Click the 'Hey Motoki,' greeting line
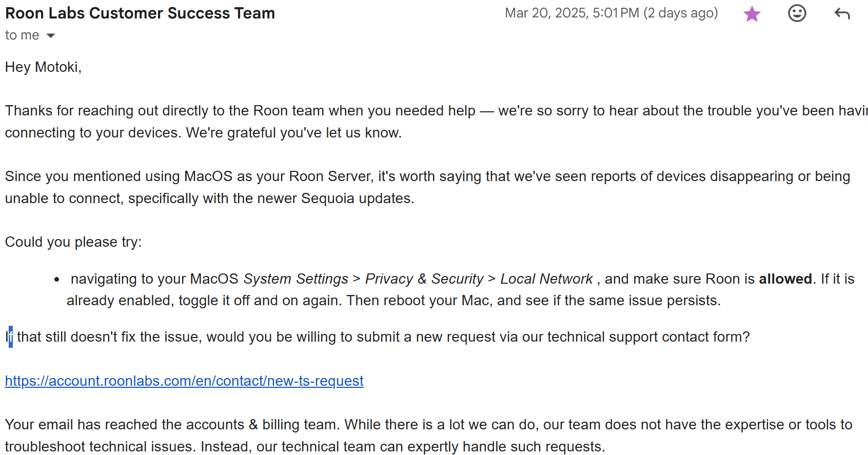Image resolution: width=868 pixels, height=455 pixels. point(43,67)
